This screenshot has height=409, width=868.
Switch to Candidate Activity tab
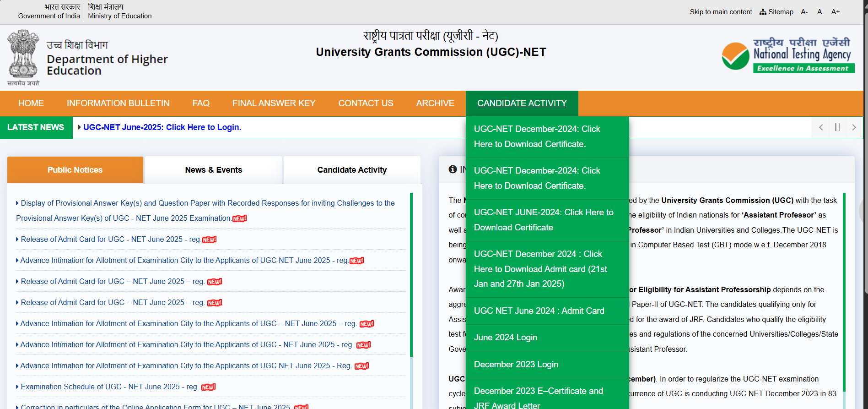point(352,170)
